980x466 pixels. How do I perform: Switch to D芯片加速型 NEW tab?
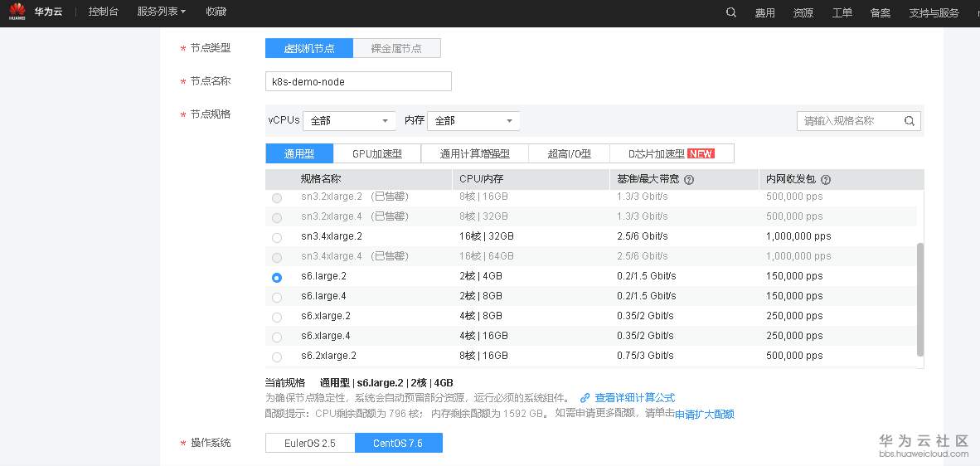pos(672,153)
